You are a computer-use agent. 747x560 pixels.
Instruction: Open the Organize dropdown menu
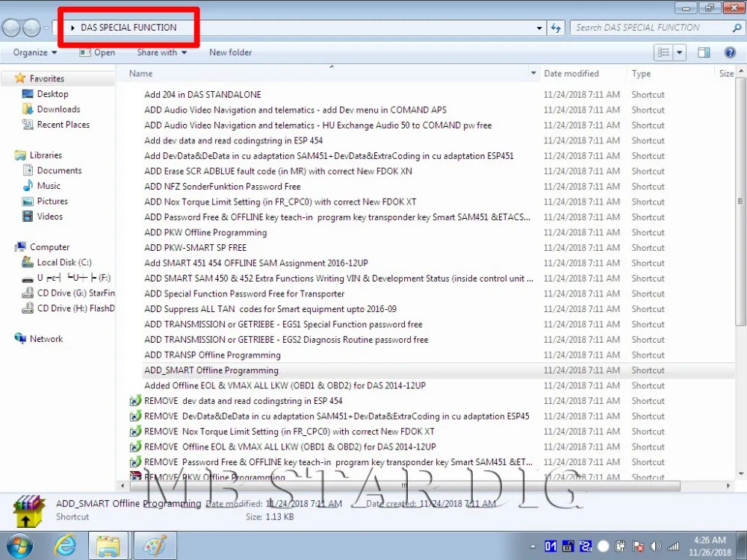pyautogui.click(x=35, y=52)
